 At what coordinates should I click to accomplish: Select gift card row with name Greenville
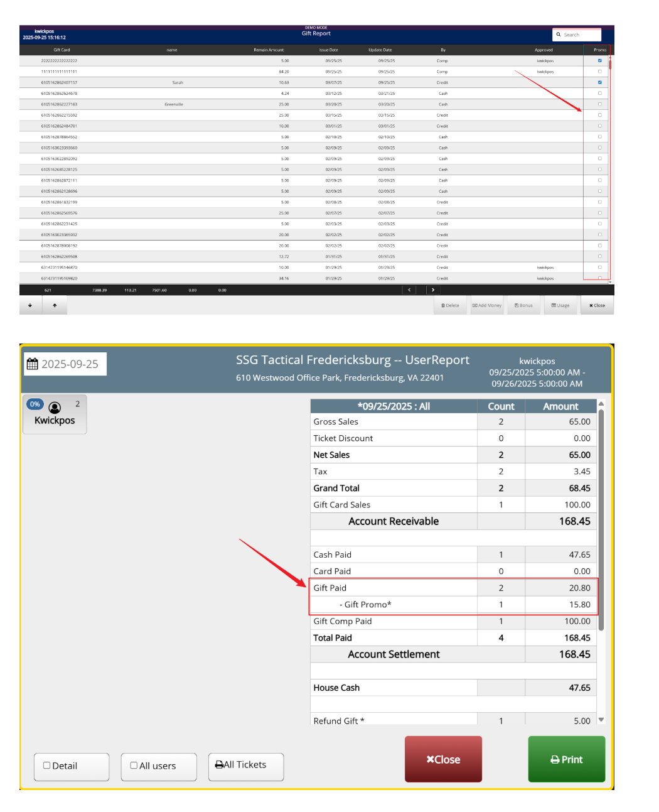(314, 104)
